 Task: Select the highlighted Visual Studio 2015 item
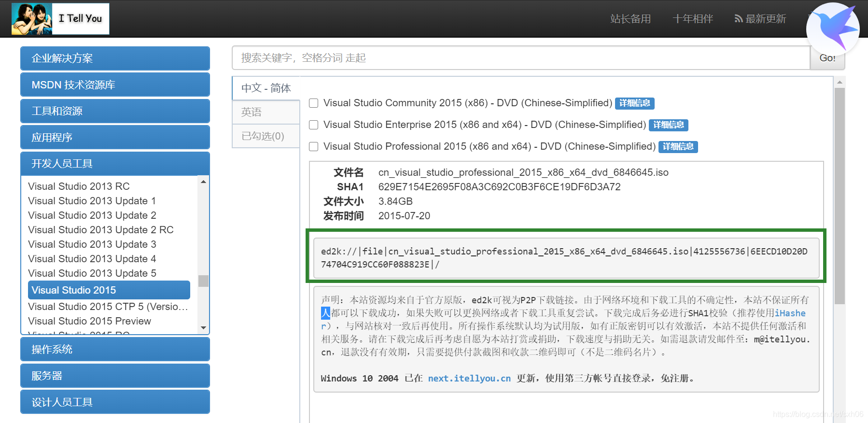pyautogui.click(x=109, y=290)
